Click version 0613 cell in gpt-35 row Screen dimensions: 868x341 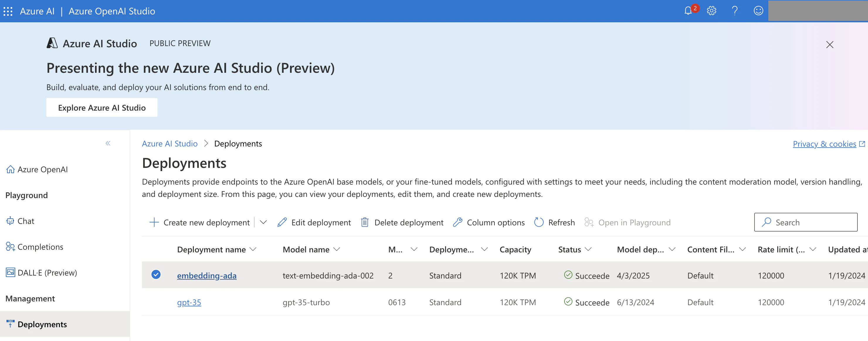pos(396,302)
